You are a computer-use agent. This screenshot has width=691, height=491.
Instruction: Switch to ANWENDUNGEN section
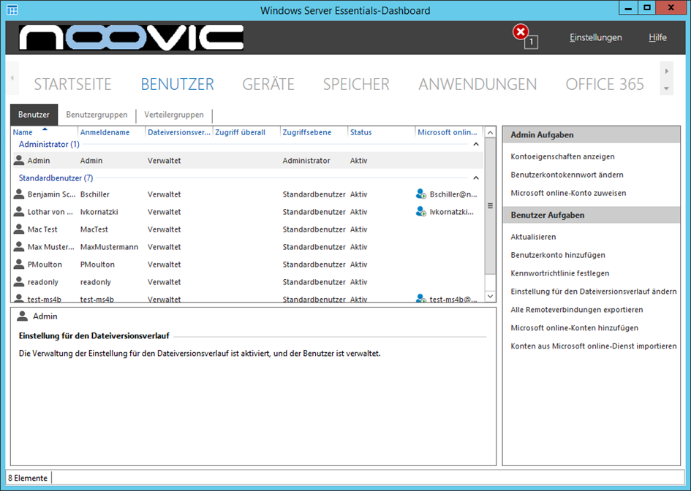click(477, 84)
